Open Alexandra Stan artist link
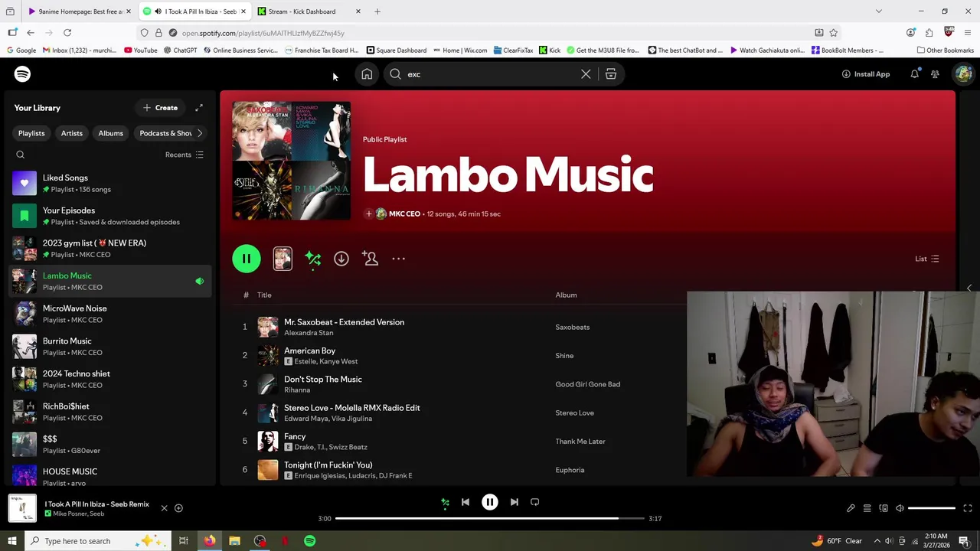Image resolution: width=980 pixels, height=551 pixels. [x=309, y=333]
